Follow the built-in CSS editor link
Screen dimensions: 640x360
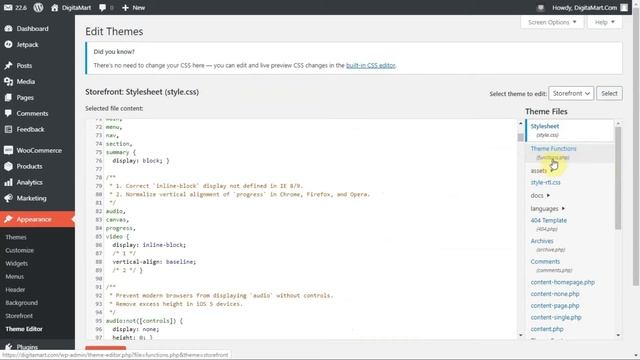[371, 65]
